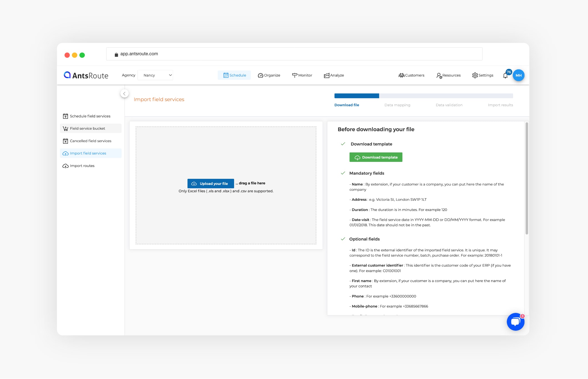The width and height of the screenshot is (588, 379).
Task: Click the browser address bar
Action: (x=294, y=54)
